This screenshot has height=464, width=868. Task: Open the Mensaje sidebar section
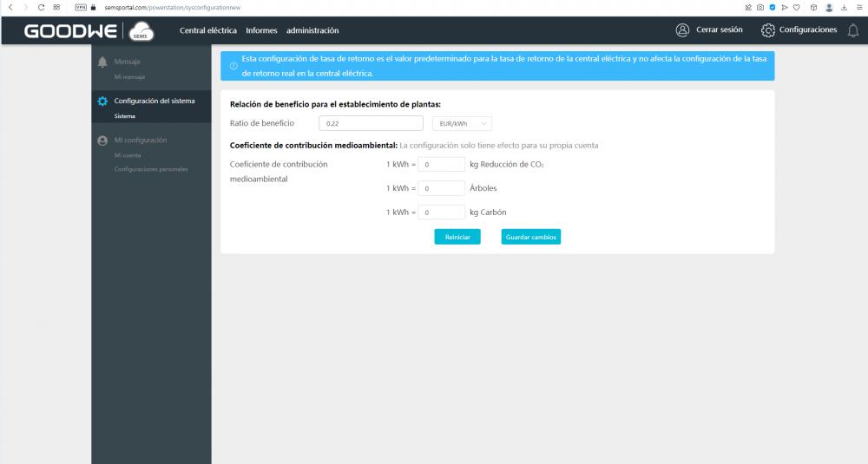coord(128,62)
